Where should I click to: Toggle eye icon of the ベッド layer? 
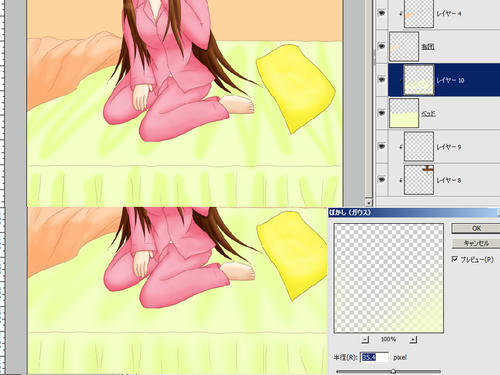[381, 113]
